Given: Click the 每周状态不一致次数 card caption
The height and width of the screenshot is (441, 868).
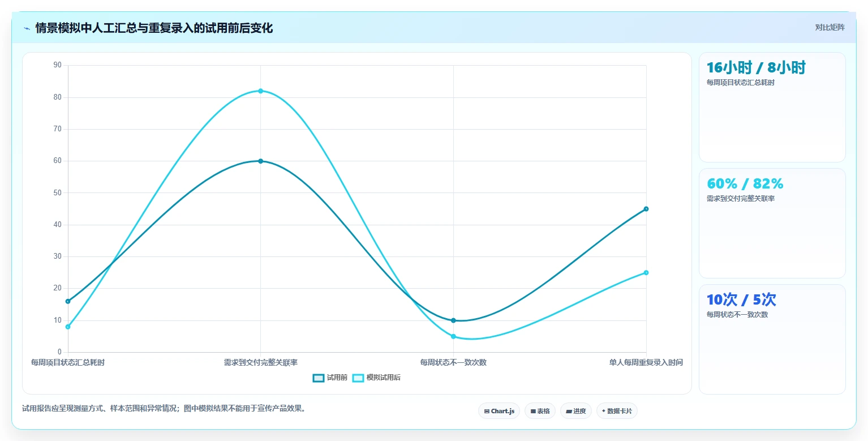Looking at the screenshot, I should (x=737, y=315).
